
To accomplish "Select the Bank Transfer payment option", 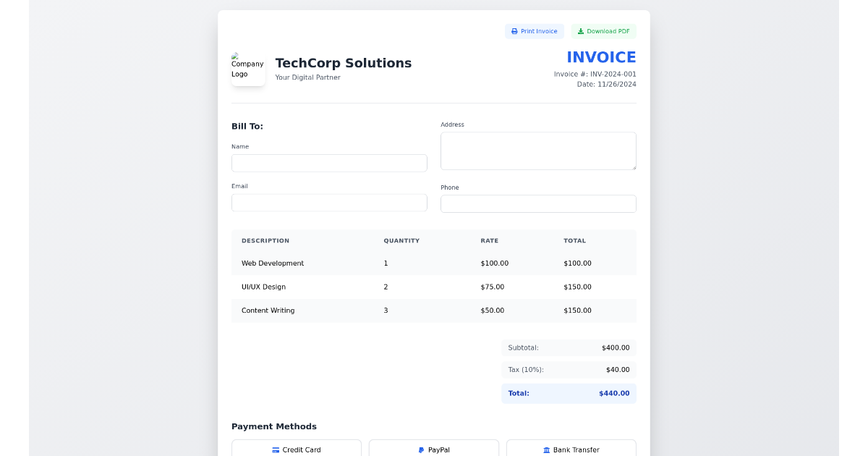I will 571,450.
